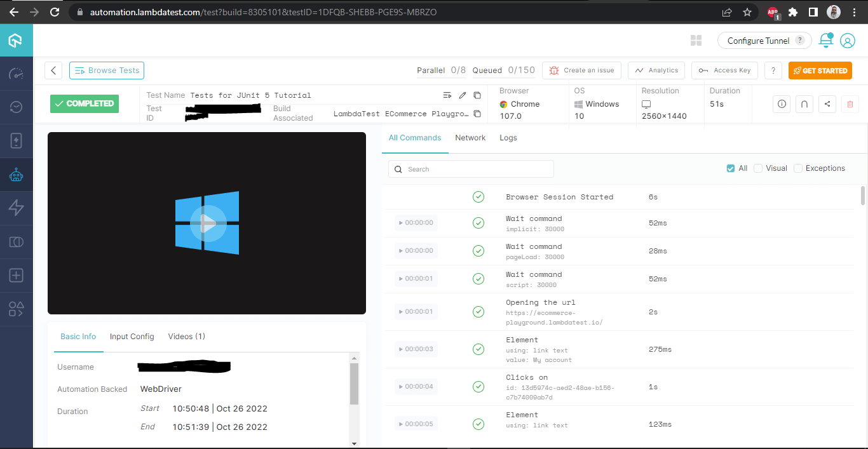Viewport: 868px width, 449px height.
Task: Jump to 00:00:03 Element command timestamp
Action: coord(416,349)
